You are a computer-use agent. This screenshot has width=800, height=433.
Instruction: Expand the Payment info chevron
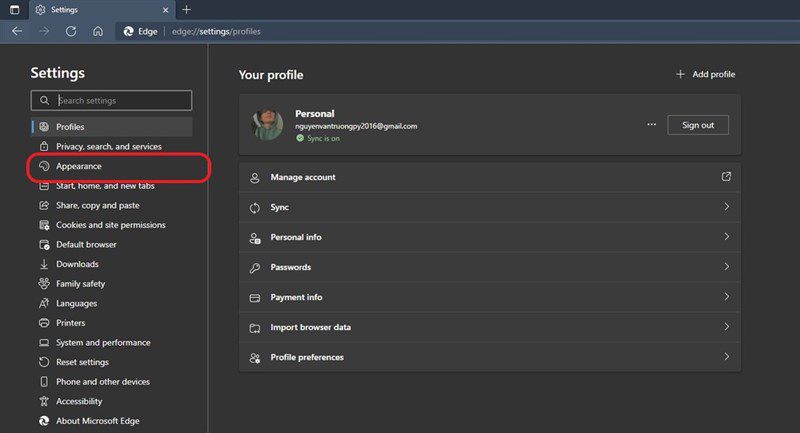[727, 297]
